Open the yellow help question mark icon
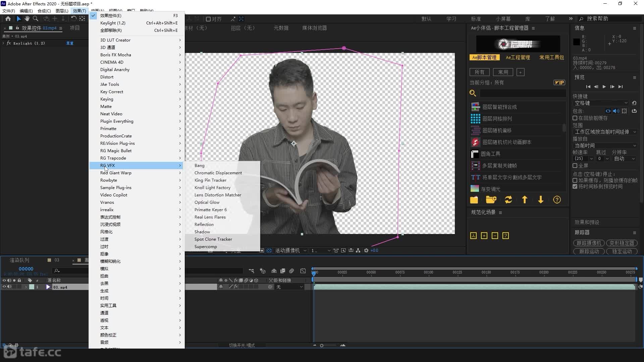 coord(557,200)
